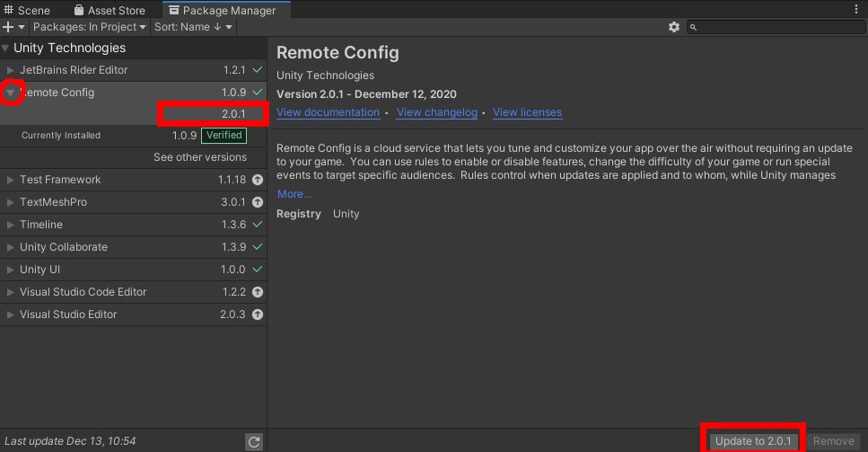This screenshot has width=868, height=452.
Task: Collapse the Remote Config package versions
Action: [x=10, y=93]
